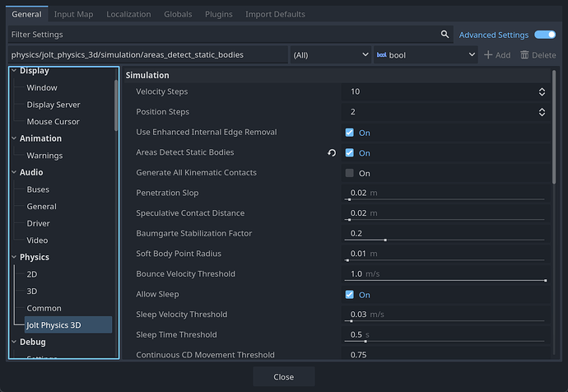This screenshot has height=392, width=568.
Task: Open the (All) feature override dropdown
Action: pos(331,54)
